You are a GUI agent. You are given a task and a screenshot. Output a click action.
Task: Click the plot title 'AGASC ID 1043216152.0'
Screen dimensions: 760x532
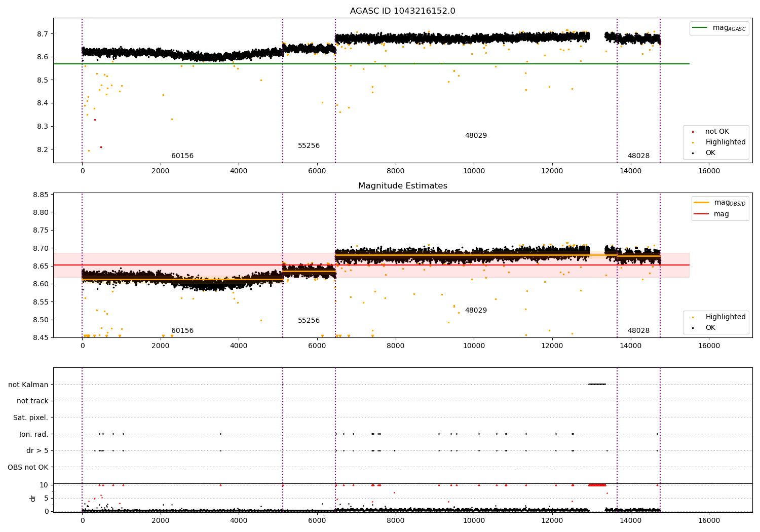click(x=402, y=11)
